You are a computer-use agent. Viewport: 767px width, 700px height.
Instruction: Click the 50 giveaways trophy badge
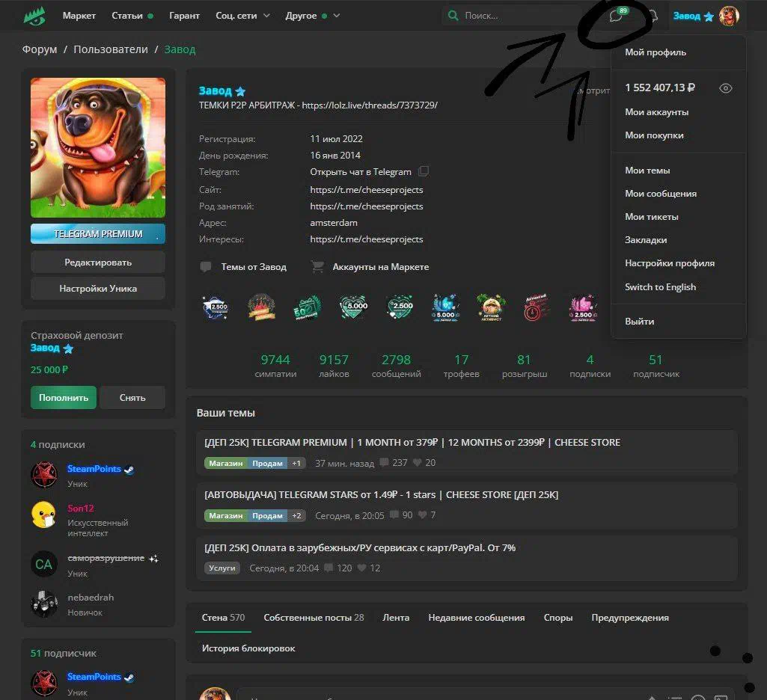[x=308, y=308]
